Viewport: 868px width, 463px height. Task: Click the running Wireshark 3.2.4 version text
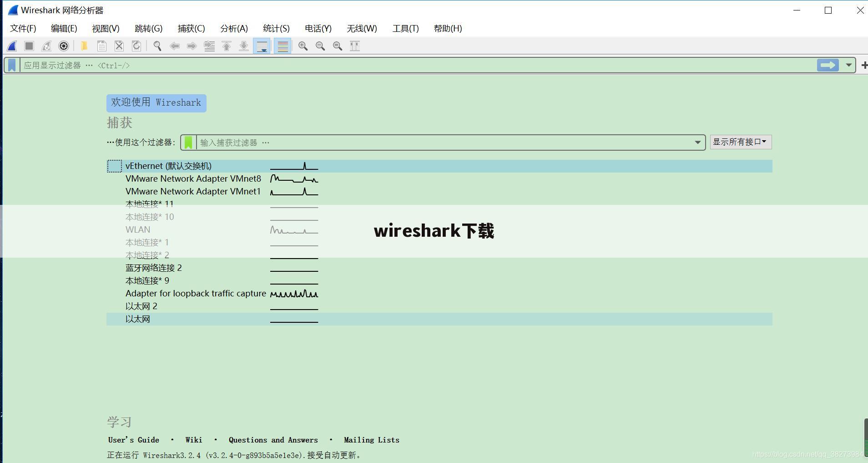(x=234, y=455)
